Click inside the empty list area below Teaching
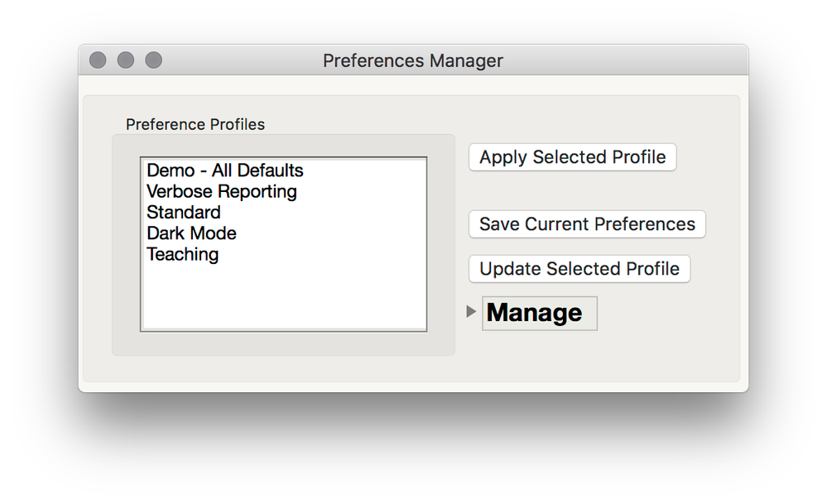The height and width of the screenshot is (504, 827). (x=284, y=298)
